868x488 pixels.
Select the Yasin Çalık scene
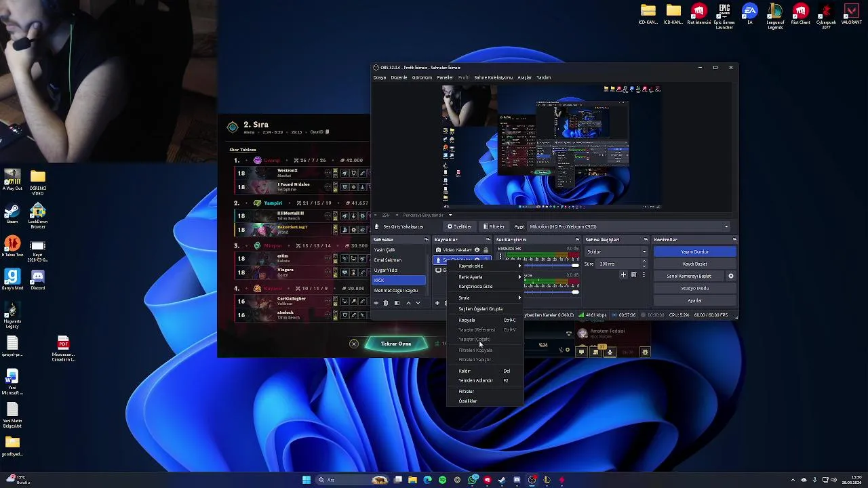399,250
